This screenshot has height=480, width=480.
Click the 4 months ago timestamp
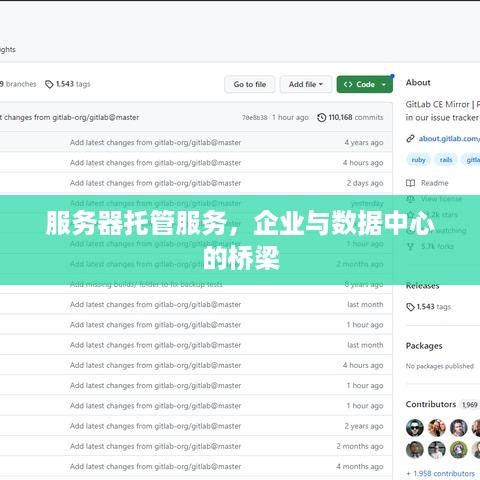coord(360,467)
